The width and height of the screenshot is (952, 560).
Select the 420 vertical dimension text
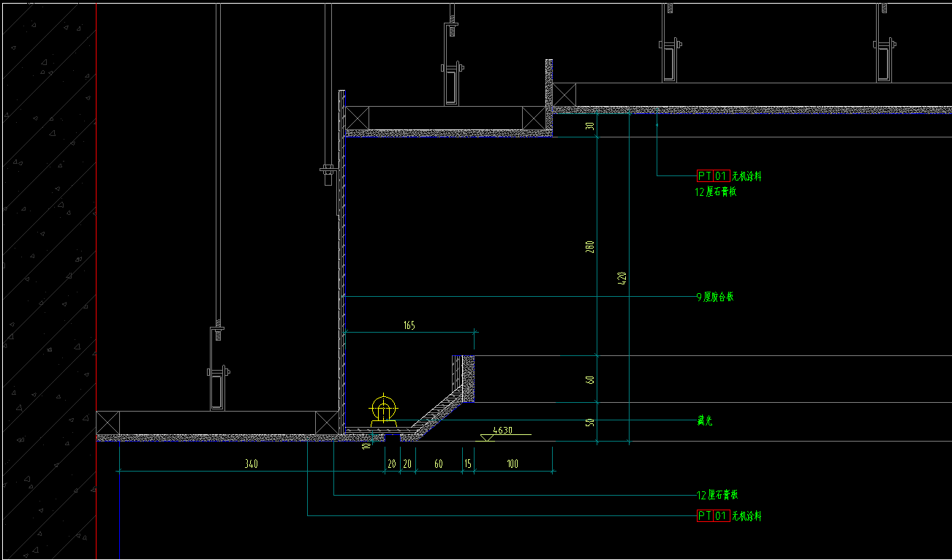pyautogui.click(x=622, y=278)
